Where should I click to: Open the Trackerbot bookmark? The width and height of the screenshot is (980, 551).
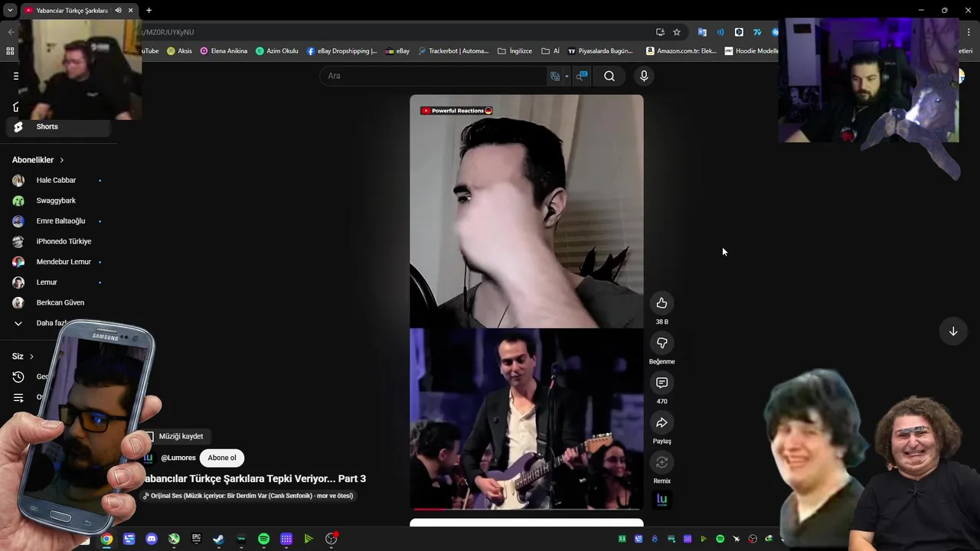point(453,51)
